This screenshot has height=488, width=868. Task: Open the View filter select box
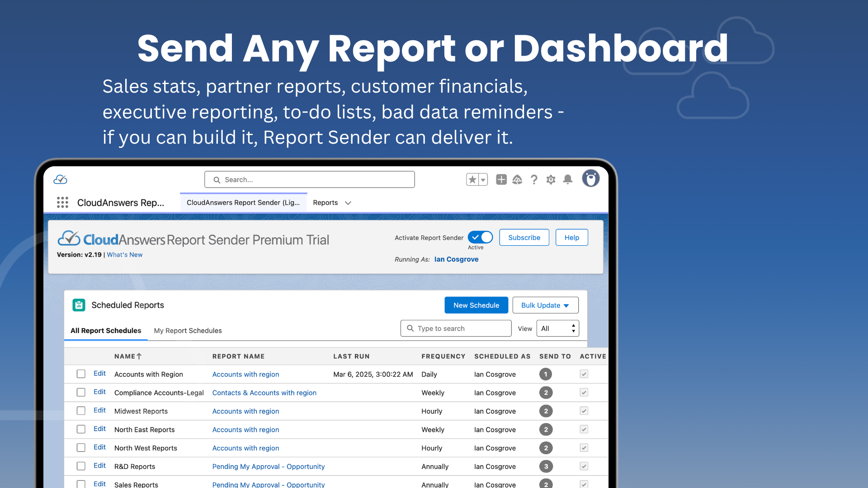pyautogui.click(x=557, y=328)
